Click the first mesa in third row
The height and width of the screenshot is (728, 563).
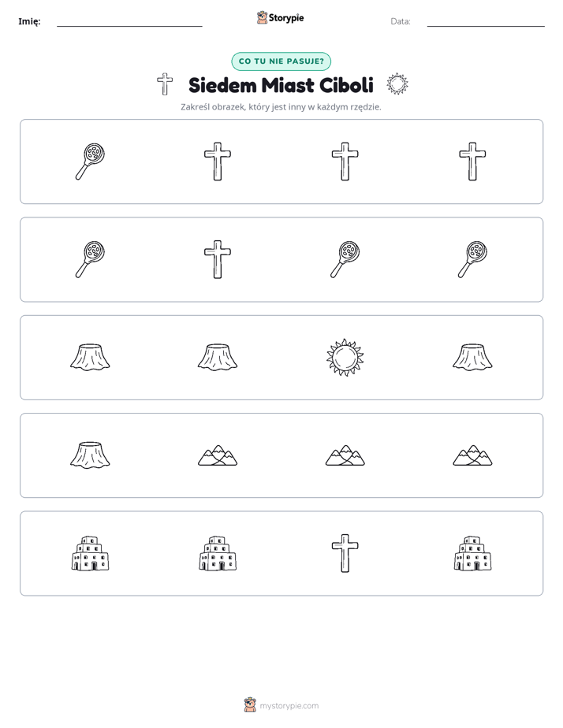(90, 357)
